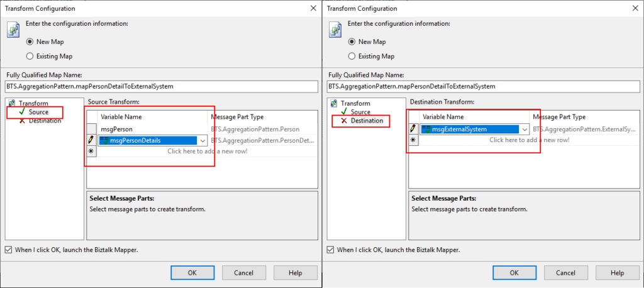
Task: Click new row asterisk in Destination Transform grid
Action: point(413,140)
